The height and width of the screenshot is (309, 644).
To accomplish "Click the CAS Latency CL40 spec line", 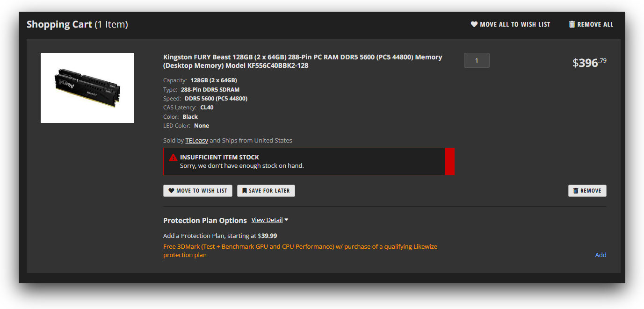I will click(x=188, y=108).
